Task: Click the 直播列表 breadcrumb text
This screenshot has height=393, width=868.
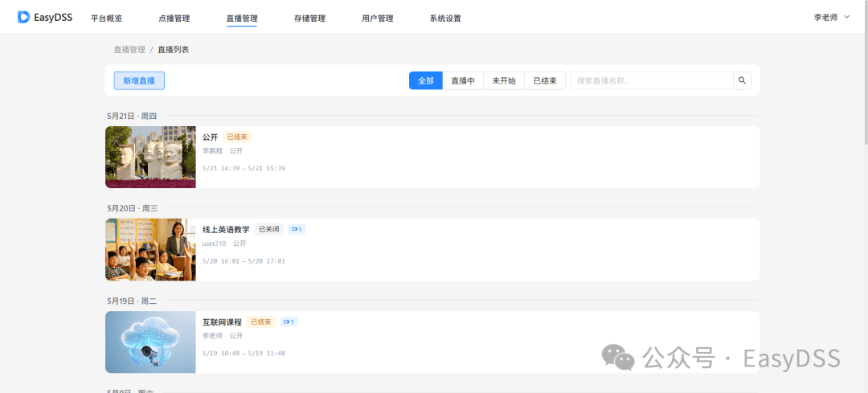Action: pos(174,49)
